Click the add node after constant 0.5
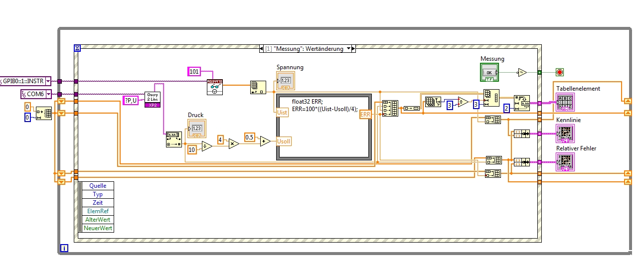 (x=265, y=140)
